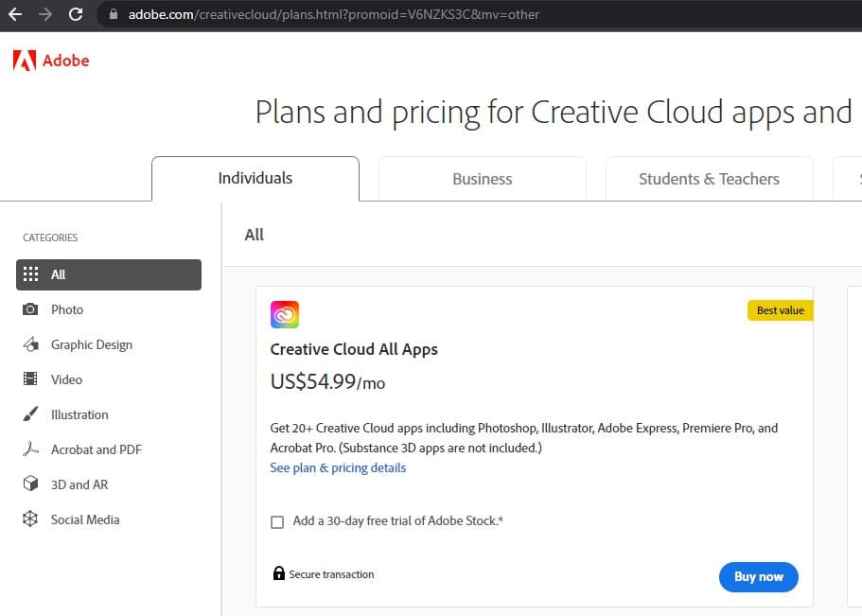This screenshot has height=616, width=862.
Task: Click the Secure transaction lock icon
Action: coord(279,573)
